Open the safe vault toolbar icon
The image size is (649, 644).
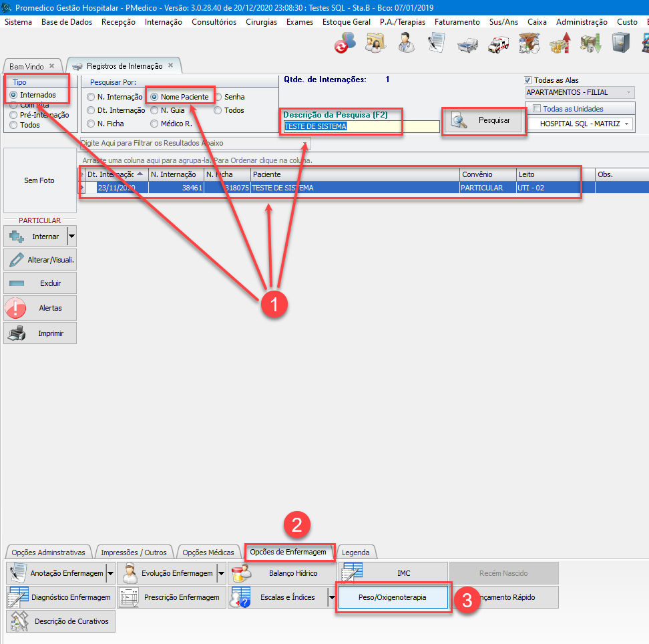[620, 45]
